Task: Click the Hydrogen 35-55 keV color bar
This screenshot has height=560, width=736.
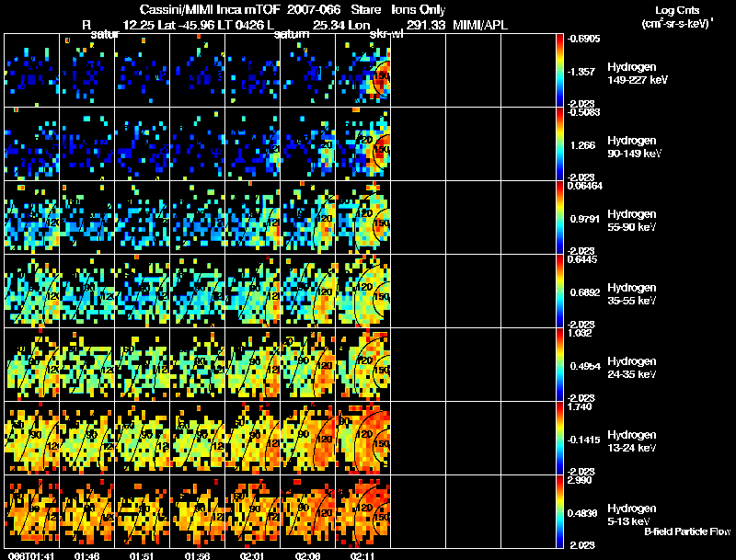Action: [x=559, y=291]
